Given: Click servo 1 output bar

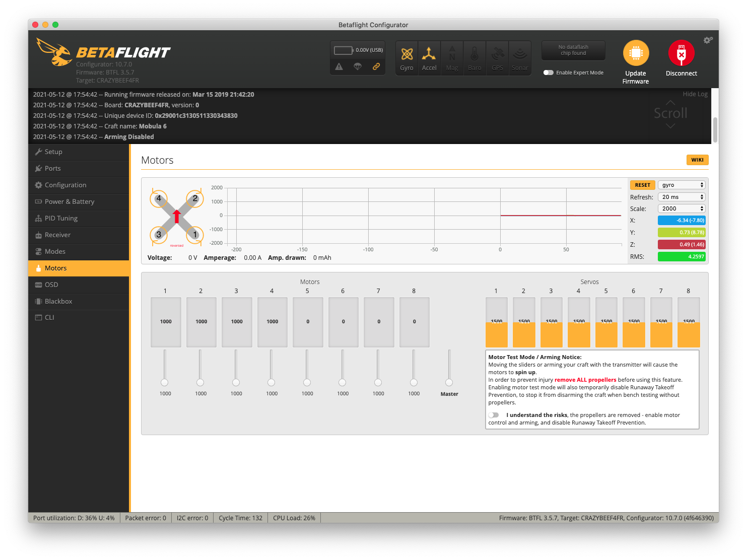Looking at the screenshot, I should pos(497,322).
